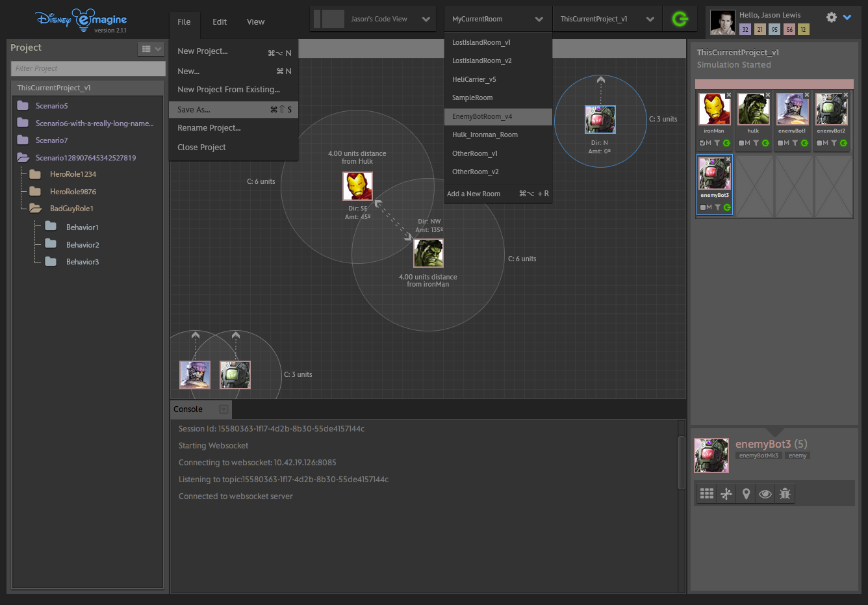The height and width of the screenshot is (605, 868).
Task: Click Add a New Room option
Action: [498, 194]
